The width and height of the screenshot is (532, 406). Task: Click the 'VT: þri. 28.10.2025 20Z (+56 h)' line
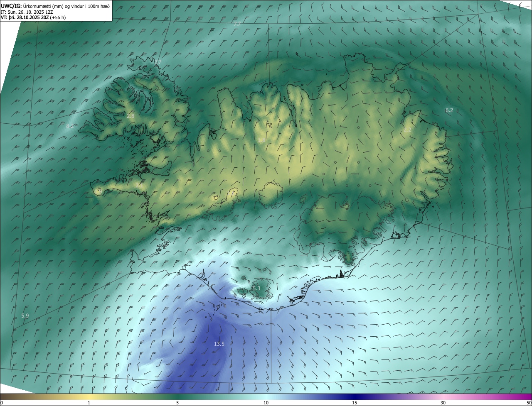33,17
